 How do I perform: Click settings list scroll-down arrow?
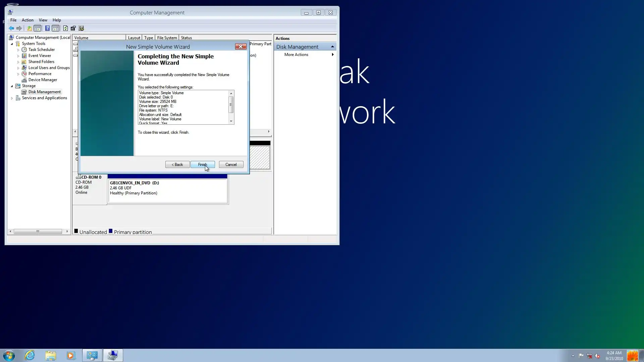[x=231, y=121]
